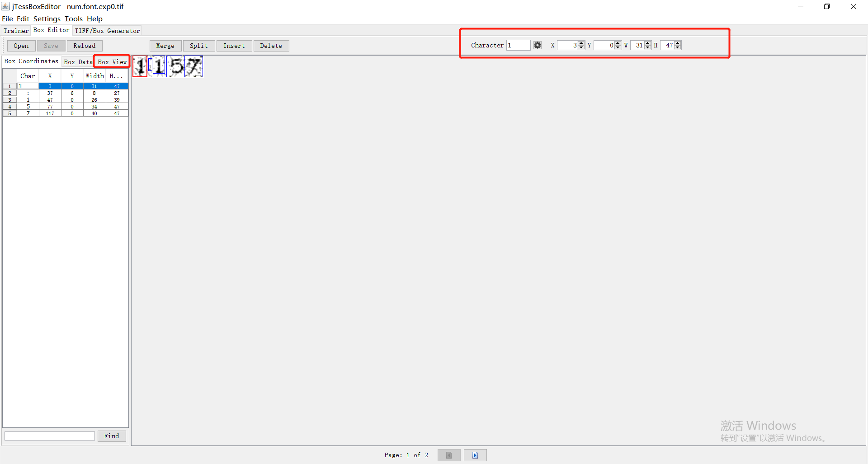Focus the Character text field
The height and width of the screenshot is (464, 868).
[x=518, y=45]
